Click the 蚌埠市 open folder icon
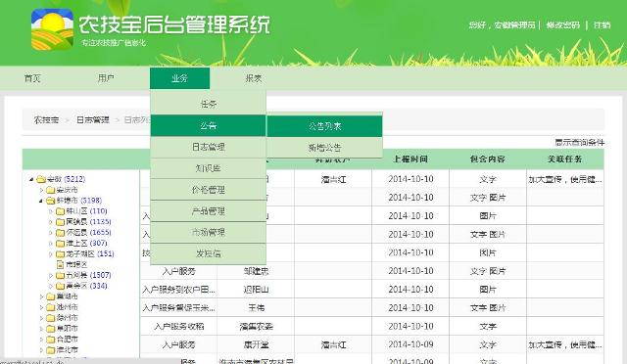The image size is (627, 364). 51,201
